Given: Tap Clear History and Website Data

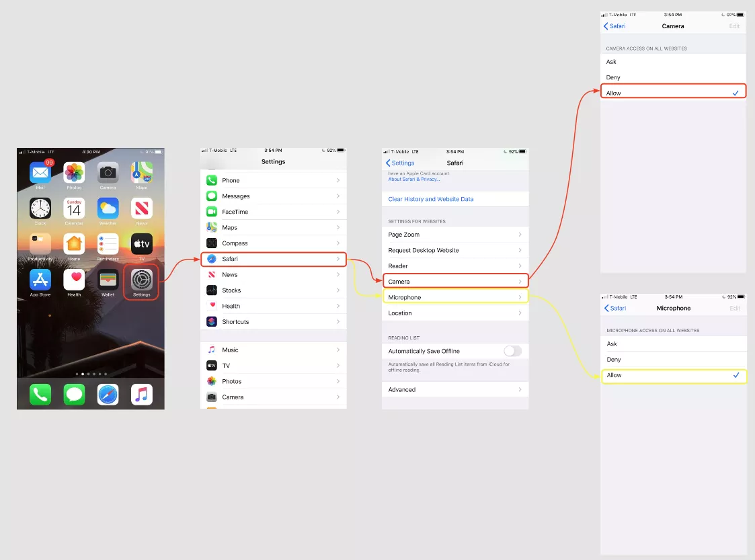Looking at the screenshot, I should (x=431, y=198).
